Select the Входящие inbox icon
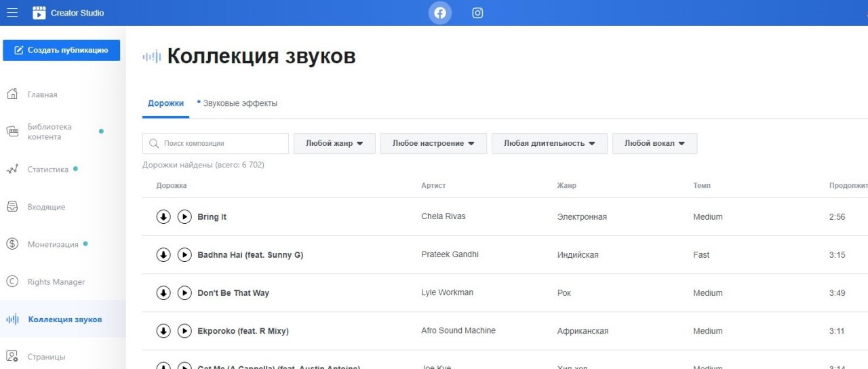The height and width of the screenshot is (369, 868). point(12,207)
